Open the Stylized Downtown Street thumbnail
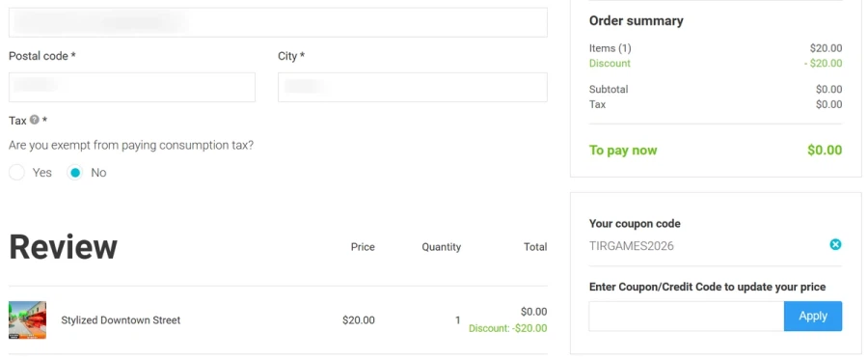868x360 pixels. pos(28,320)
